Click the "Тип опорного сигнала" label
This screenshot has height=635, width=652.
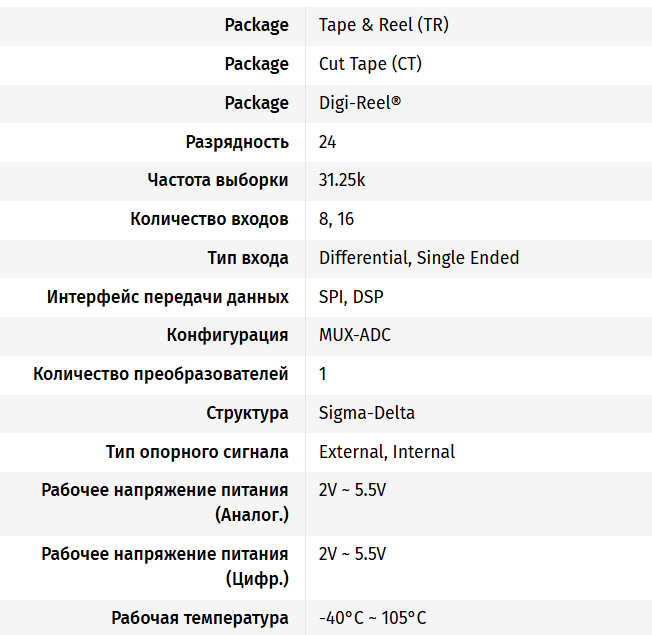coord(197,452)
